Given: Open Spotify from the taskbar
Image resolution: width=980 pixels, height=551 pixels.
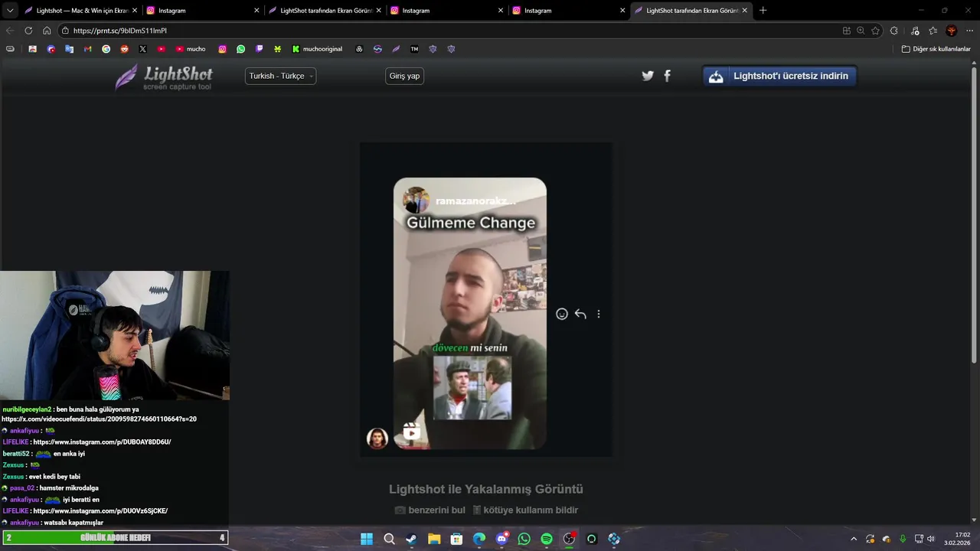Looking at the screenshot, I should (547, 539).
